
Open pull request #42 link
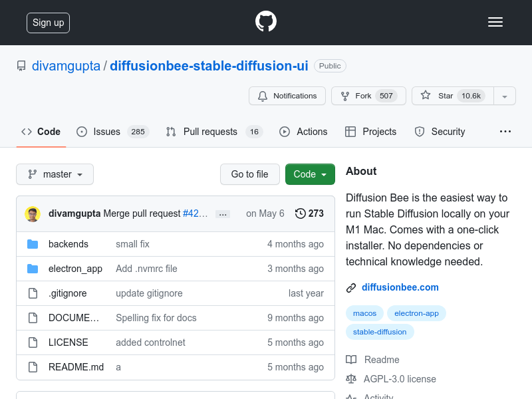pyautogui.click(x=195, y=213)
